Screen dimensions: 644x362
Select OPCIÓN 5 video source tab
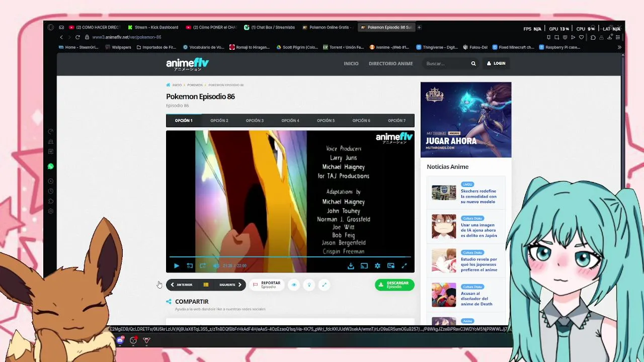click(x=326, y=121)
